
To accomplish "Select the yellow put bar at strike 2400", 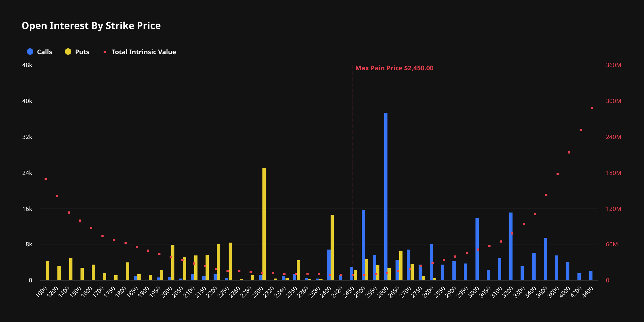I will click(332, 247).
